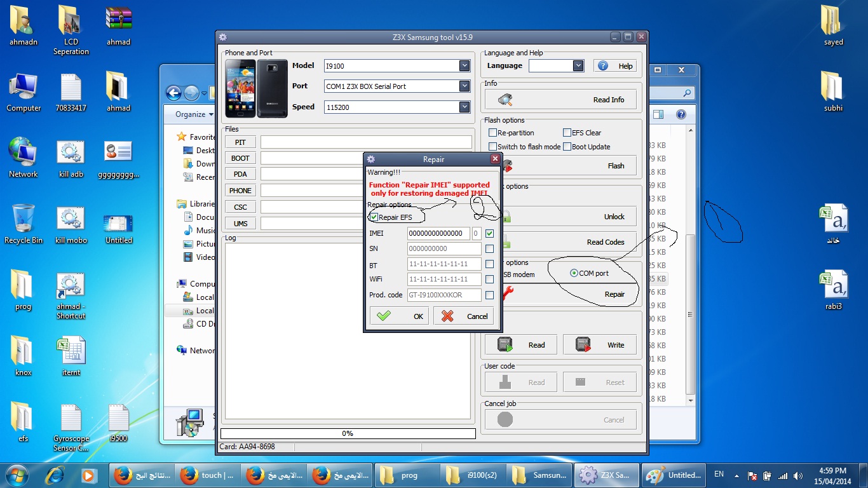Click the Read Codes button
The image size is (868, 488).
tap(560, 242)
